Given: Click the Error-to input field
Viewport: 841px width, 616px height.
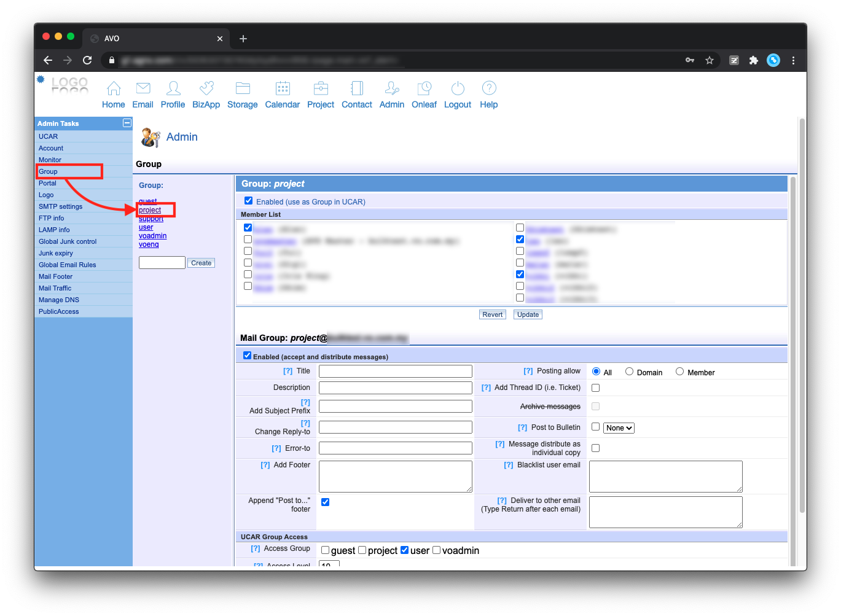Looking at the screenshot, I should coord(396,448).
